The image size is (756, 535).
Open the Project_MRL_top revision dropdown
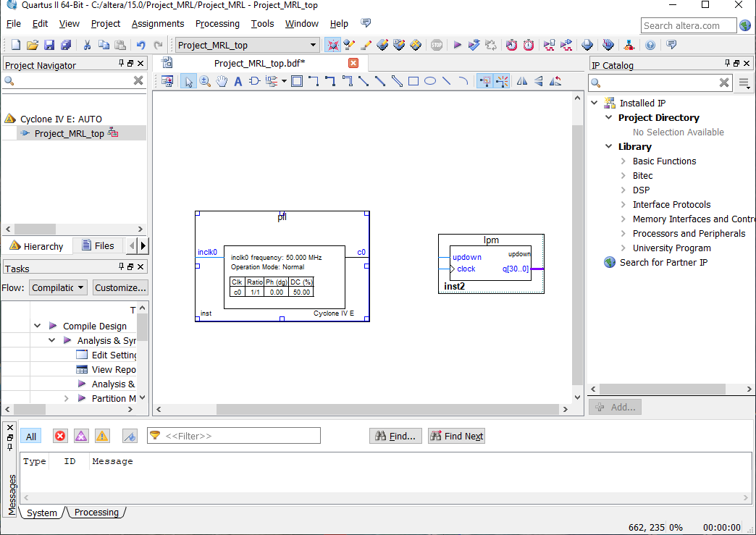click(247, 45)
